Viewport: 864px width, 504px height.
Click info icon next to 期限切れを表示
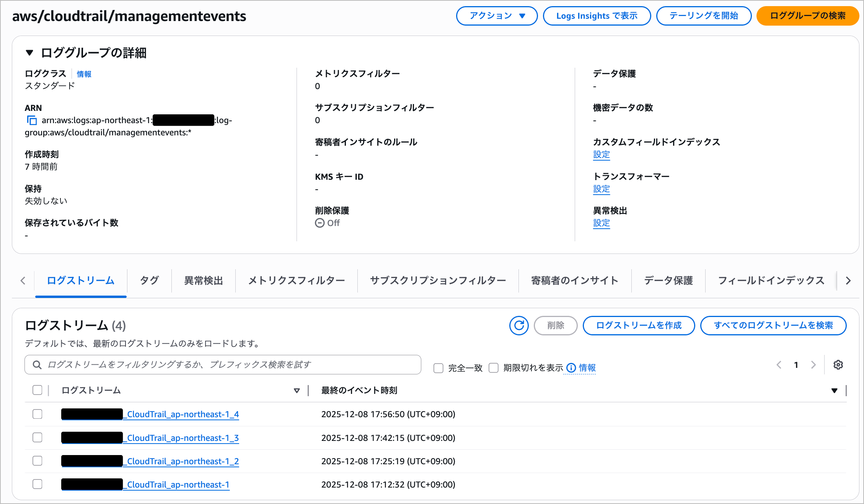[571, 368]
